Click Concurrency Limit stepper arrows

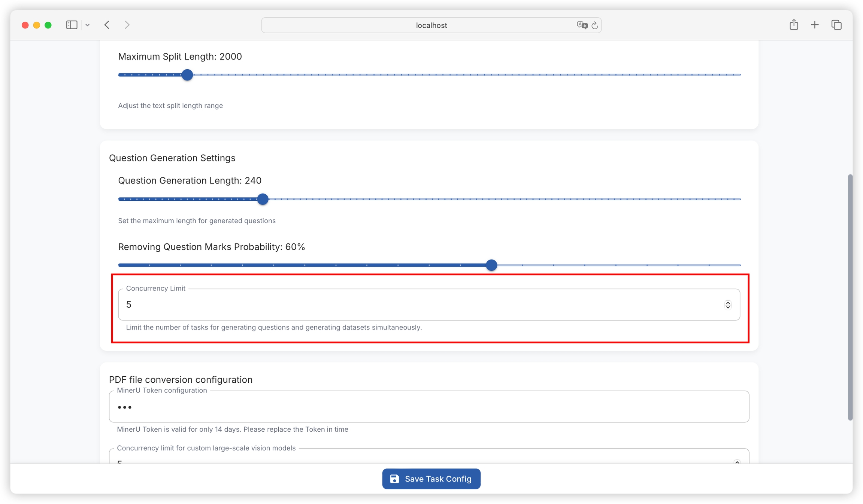(x=728, y=305)
